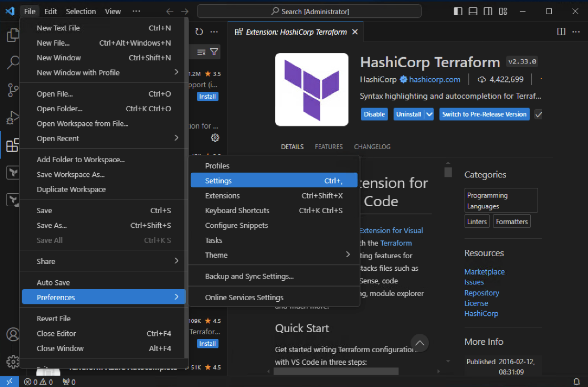Click the Terraform activity bar icon
Image resolution: width=588 pixels, height=387 pixels.
tap(12, 172)
